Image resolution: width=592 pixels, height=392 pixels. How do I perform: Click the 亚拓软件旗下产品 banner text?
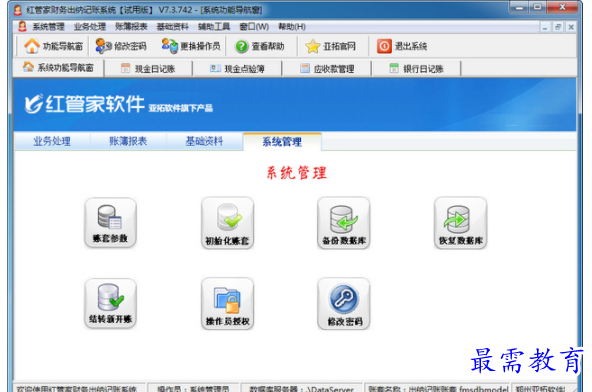coord(180,108)
